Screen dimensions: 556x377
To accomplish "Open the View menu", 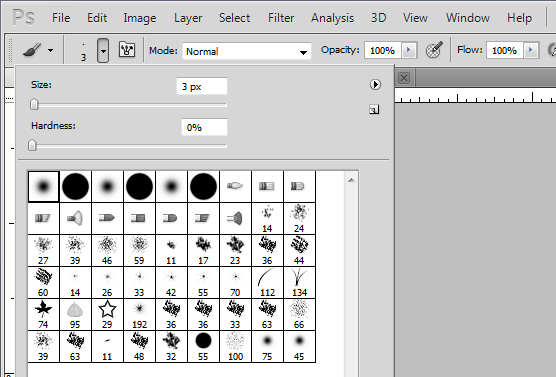I will tap(415, 18).
